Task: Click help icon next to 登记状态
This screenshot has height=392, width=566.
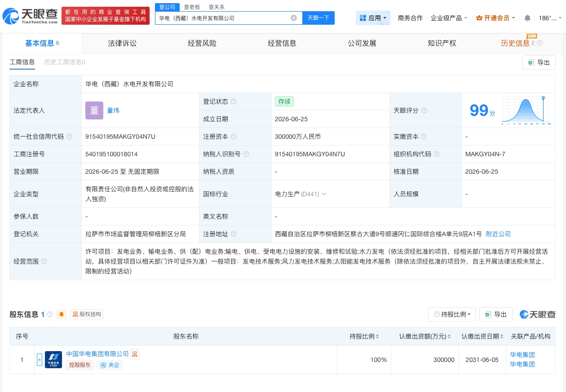Action: coord(234,101)
